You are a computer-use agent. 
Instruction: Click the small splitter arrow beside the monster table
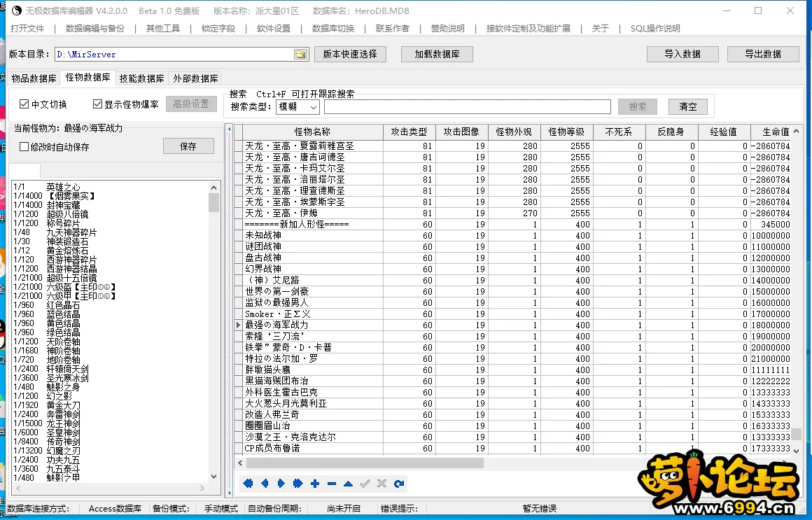click(x=230, y=129)
